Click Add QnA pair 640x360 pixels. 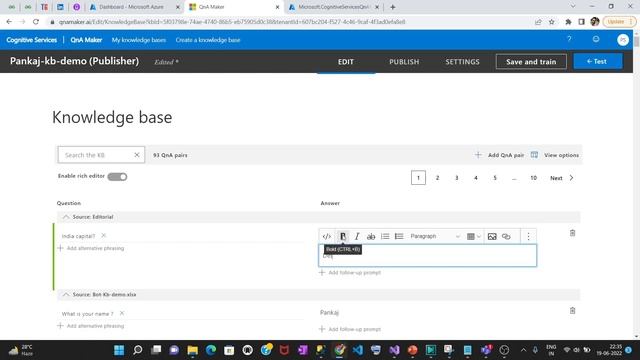pos(500,155)
